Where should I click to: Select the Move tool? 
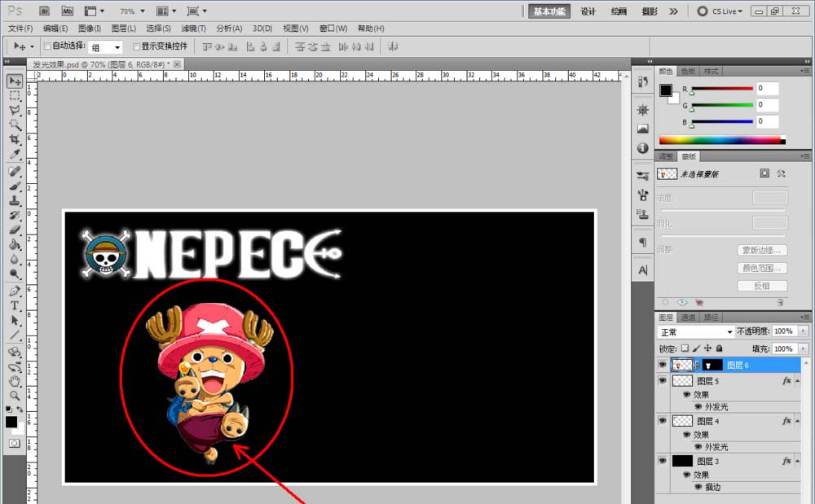tap(15, 81)
